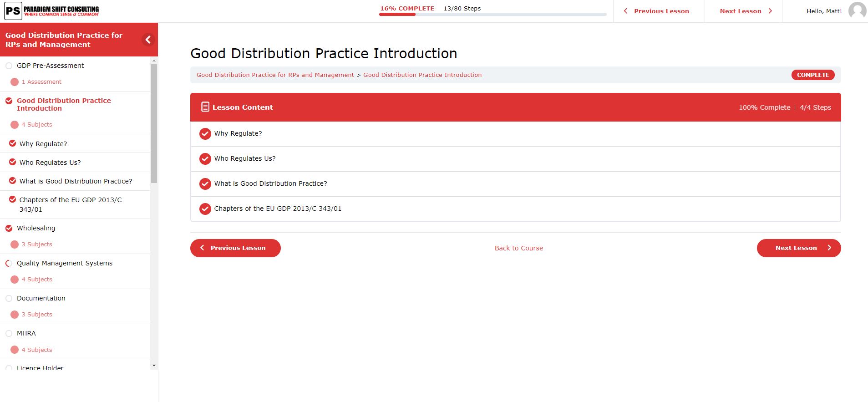Screen dimensions: 868x402
Task: Click checkmark icon beside Why Regulate? in lesson list
Action: [x=205, y=134]
